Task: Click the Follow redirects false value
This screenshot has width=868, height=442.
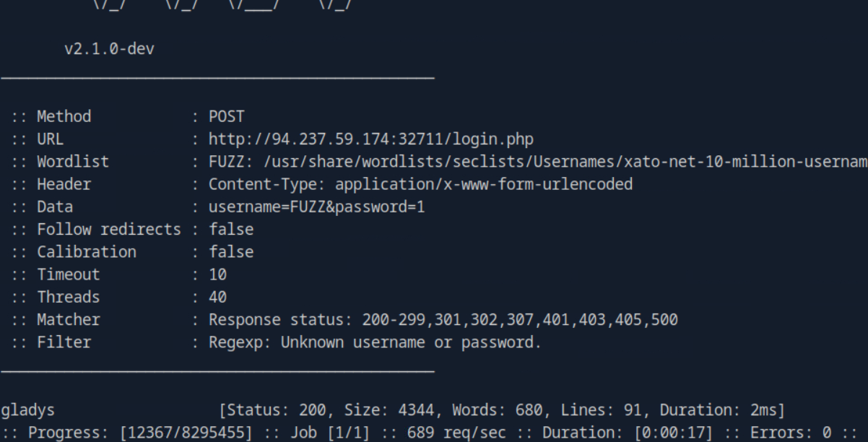Action: tap(231, 230)
